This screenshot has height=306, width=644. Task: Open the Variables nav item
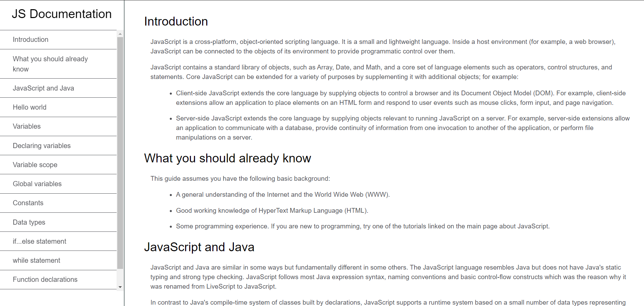click(x=27, y=126)
